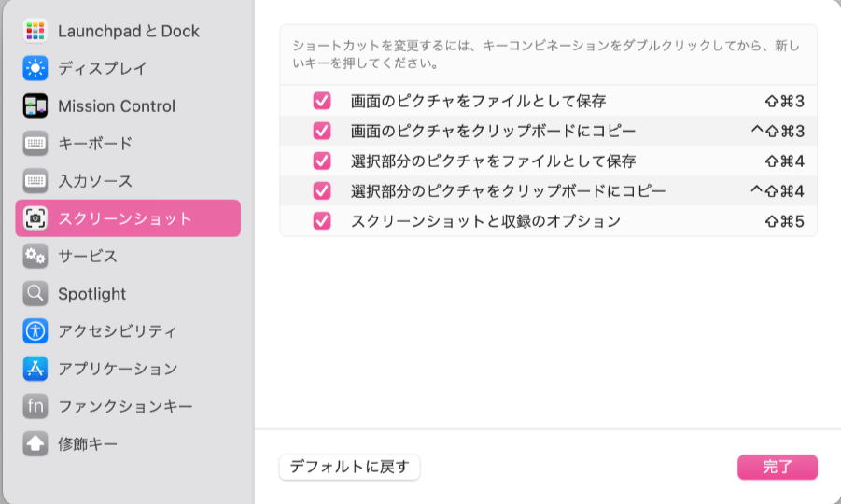Image resolution: width=841 pixels, height=504 pixels.
Task: Select the ディスプレイ sun icon
Action: (35, 68)
